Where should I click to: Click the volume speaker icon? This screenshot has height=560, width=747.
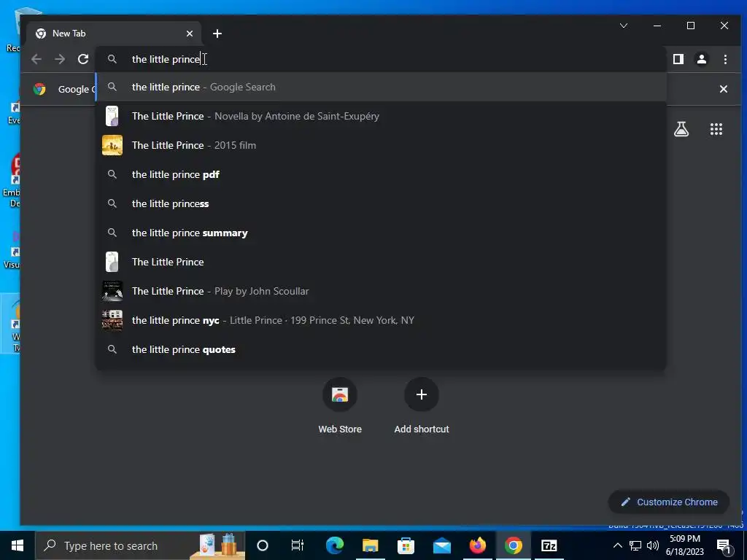pyautogui.click(x=653, y=545)
